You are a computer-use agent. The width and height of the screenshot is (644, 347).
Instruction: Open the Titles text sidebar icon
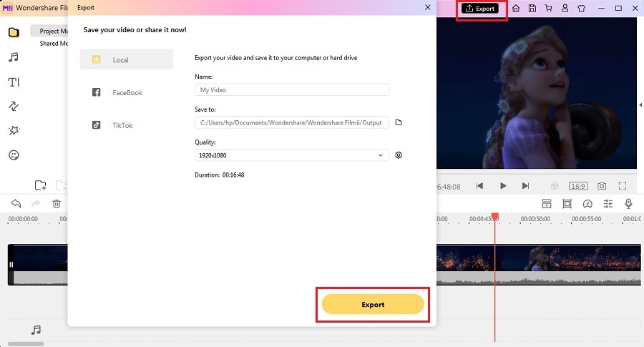(14, 82)
